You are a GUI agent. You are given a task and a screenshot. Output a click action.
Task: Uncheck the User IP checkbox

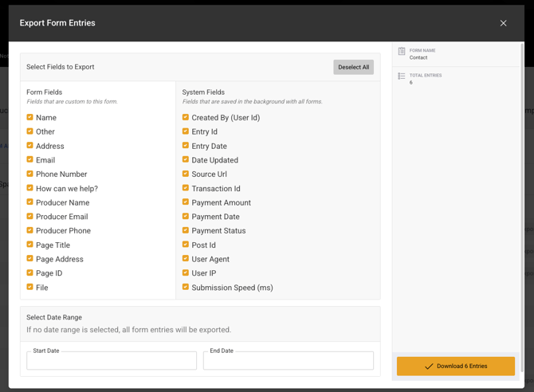[x=186, y=273]
